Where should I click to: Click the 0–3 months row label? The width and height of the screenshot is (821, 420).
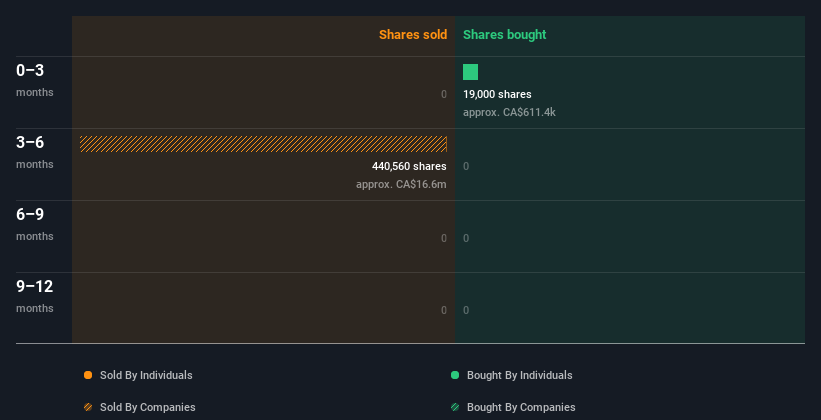[35, 80]
